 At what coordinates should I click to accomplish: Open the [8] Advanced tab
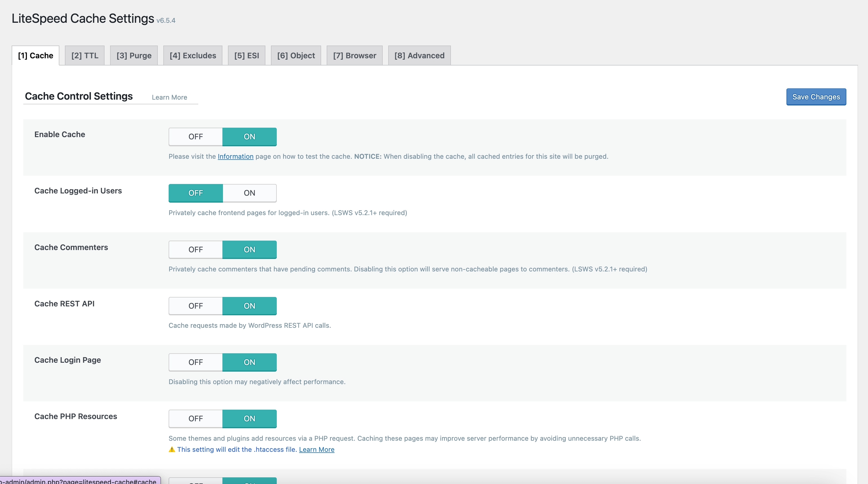click(419, 55)
